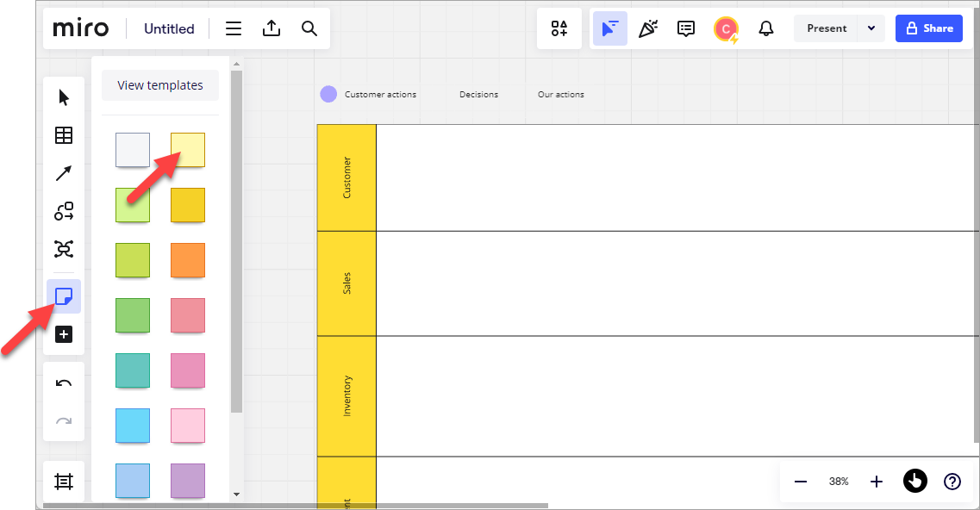Choose the orange sticky note color
Screen dimensions: 980x510
coord(188,260)
